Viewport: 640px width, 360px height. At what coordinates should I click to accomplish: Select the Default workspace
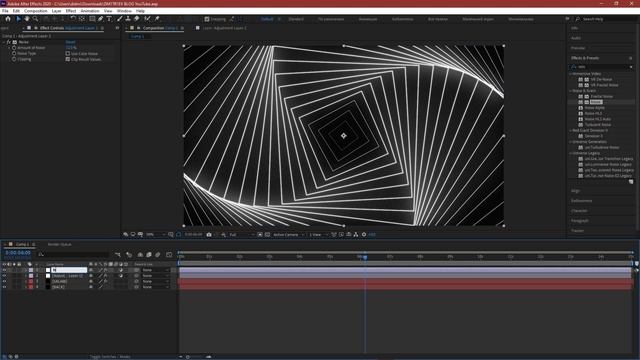tap(267, 19)
